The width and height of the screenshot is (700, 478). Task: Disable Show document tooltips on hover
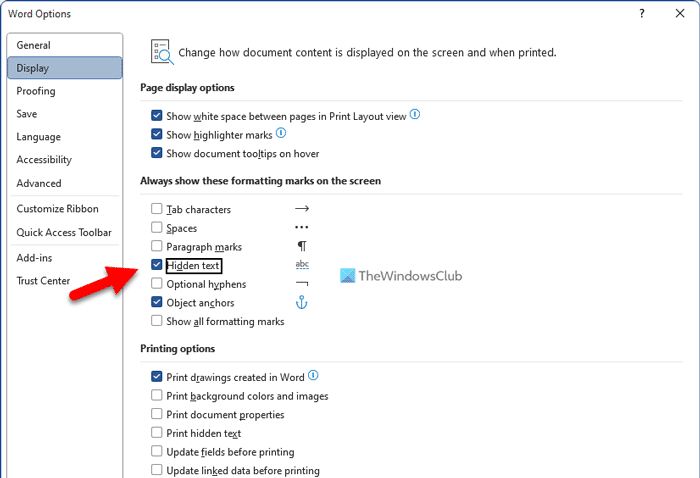pyautogui.click(x=156, y=153)
